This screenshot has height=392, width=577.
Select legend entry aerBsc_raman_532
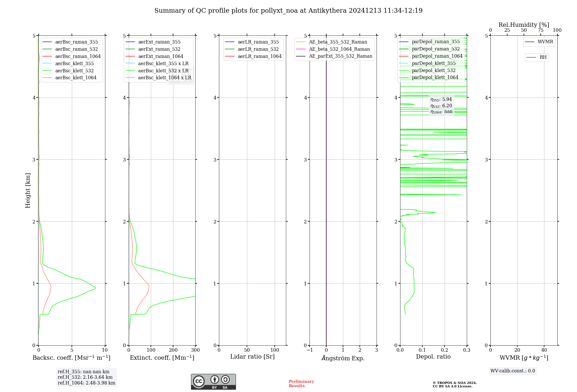pyautogui.click(x=70, y=49)
